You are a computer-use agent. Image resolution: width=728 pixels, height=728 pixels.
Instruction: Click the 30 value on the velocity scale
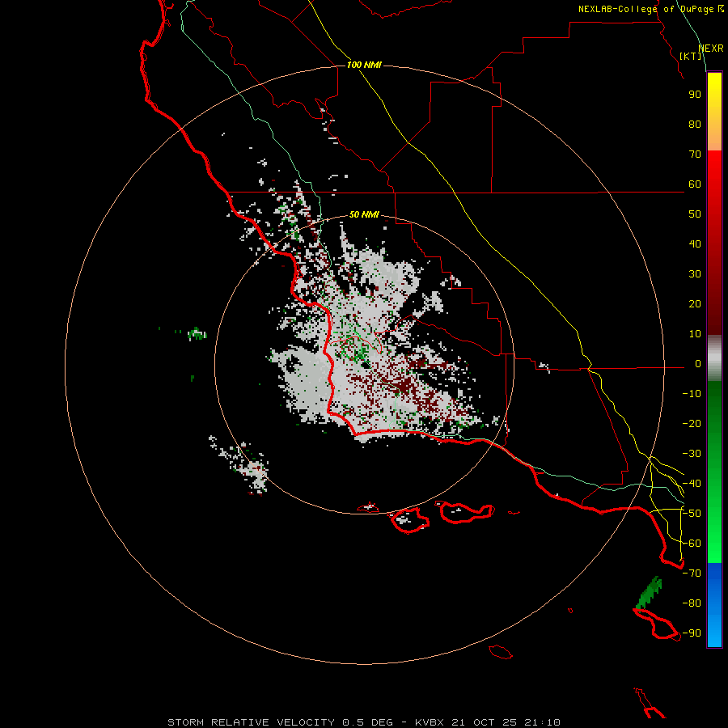(x=695, y=274)
